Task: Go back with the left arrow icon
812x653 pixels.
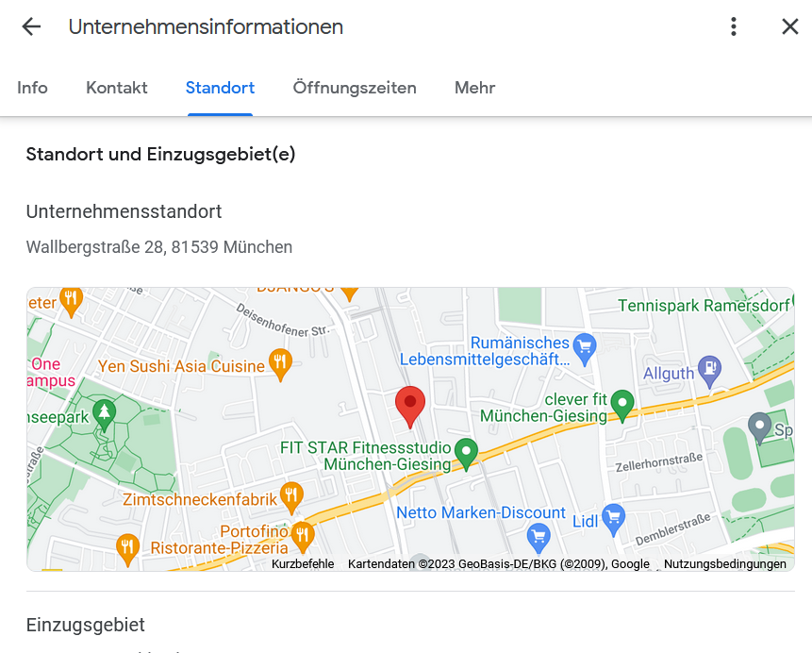Action: [31, 26]
